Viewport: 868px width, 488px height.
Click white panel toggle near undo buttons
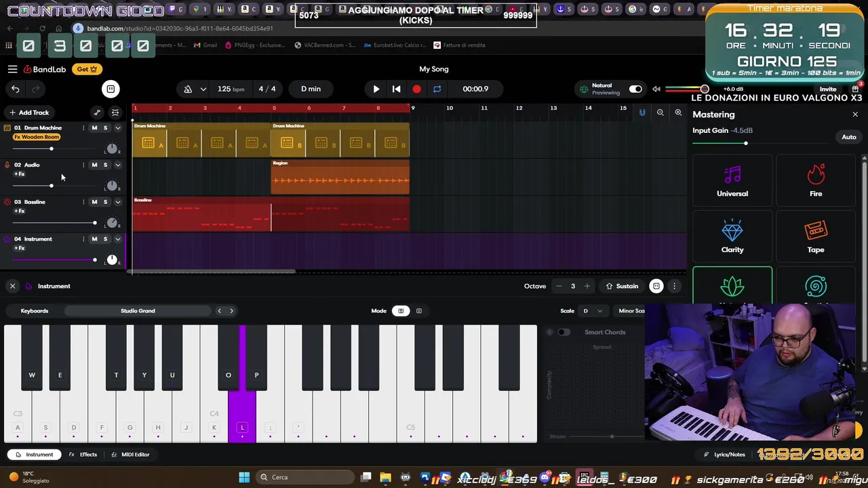point(111,89)
